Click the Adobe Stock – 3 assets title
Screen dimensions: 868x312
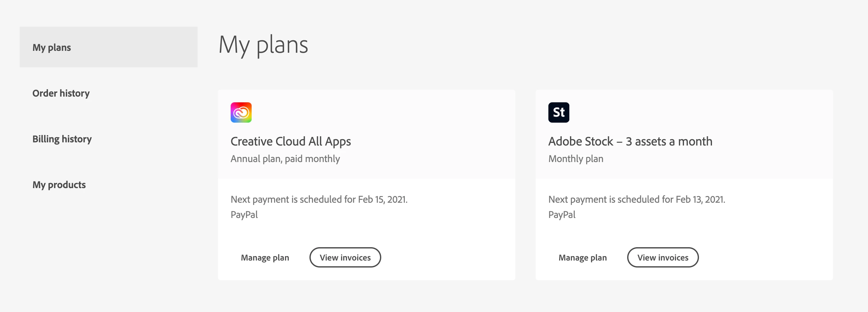(630, 141)
